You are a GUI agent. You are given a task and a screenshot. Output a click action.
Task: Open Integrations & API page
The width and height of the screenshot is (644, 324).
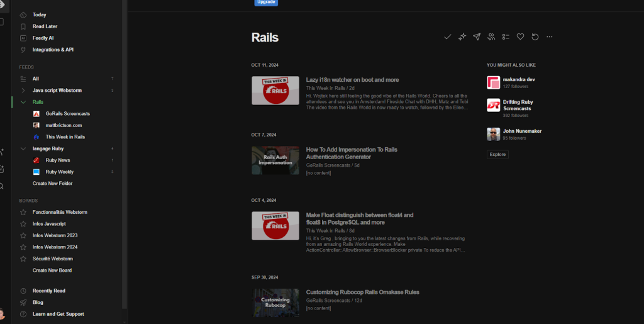point(53,50)
